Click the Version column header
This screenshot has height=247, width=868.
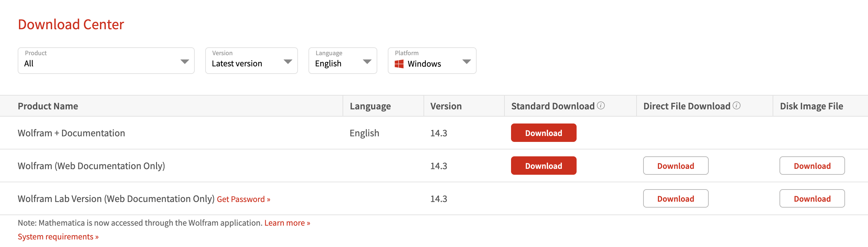[x=446, y=106]
